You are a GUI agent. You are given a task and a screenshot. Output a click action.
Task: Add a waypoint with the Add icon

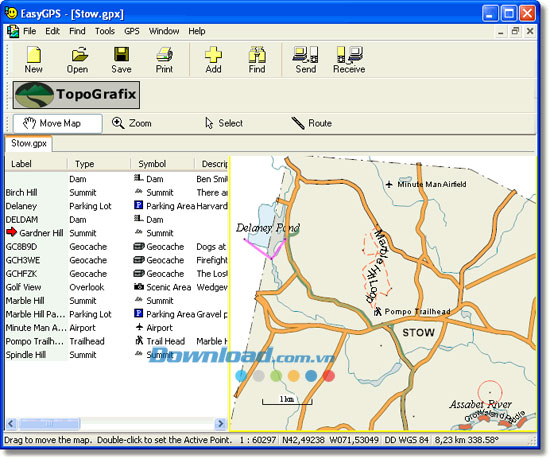(x=213, y=60)
